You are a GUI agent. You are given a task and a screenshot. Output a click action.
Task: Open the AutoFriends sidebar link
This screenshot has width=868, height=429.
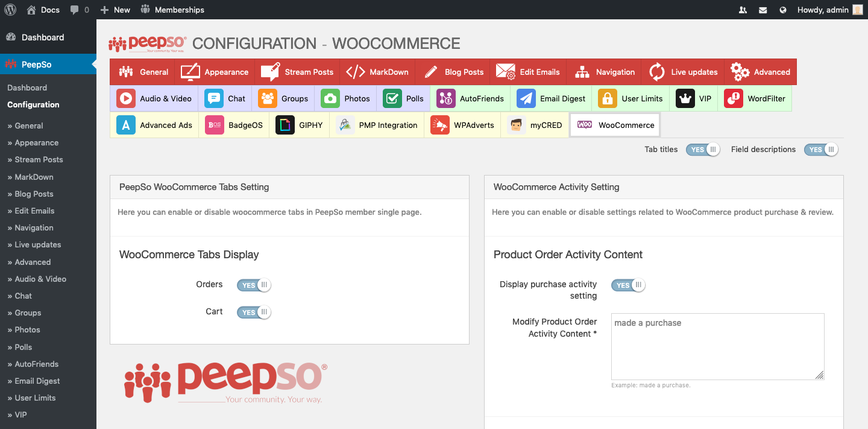(33, 364)
